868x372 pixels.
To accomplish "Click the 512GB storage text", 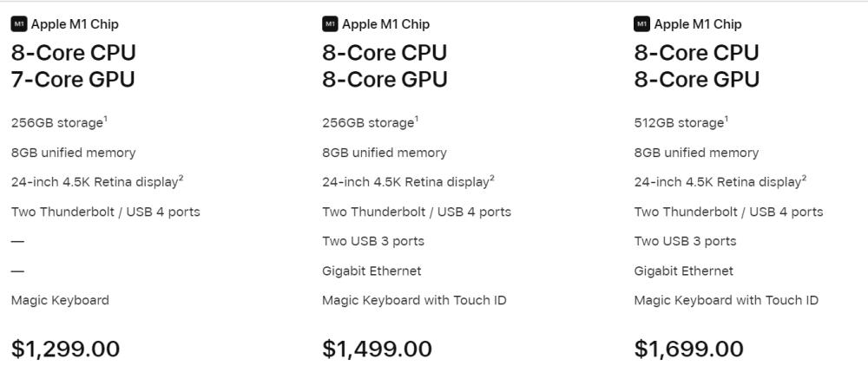I will click(x=678, y=123).
